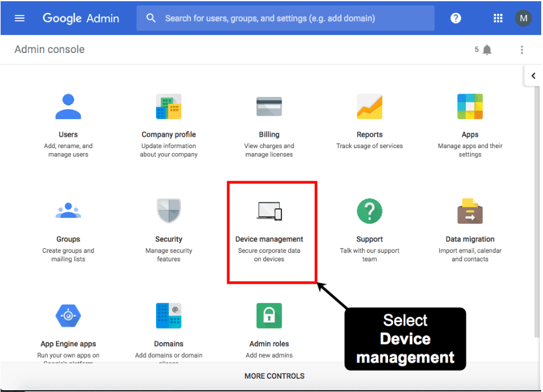This screenshot has width=543, height=392.
Task: Open the help question mark icon
Action: (456, 18)
